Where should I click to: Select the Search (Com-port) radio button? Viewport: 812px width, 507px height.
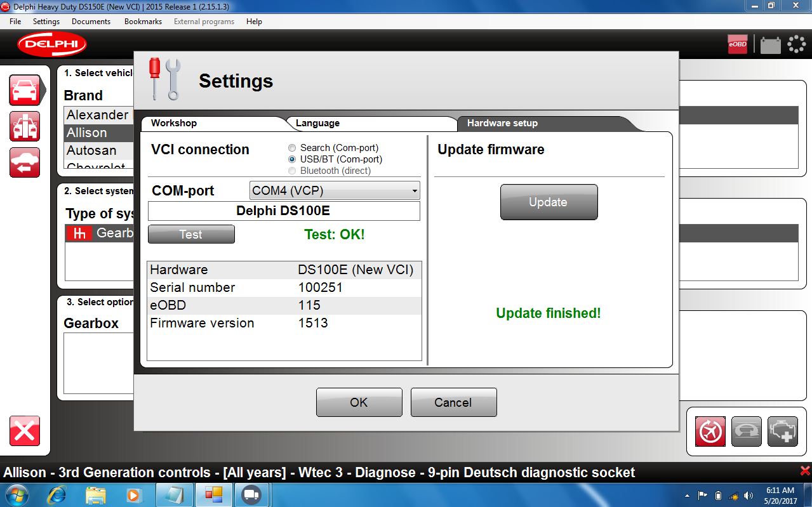[292, 148]
